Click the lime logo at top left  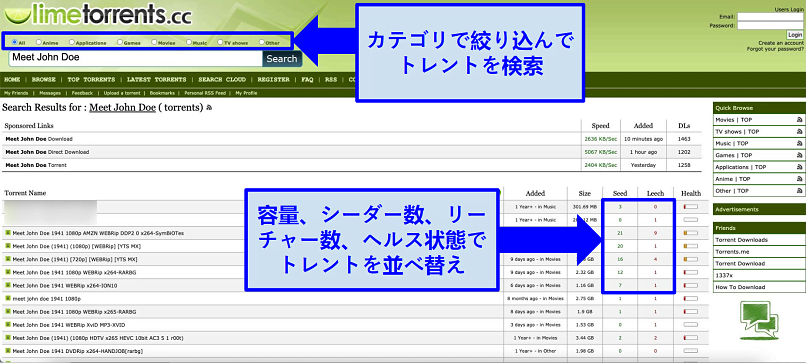[16, 14]
